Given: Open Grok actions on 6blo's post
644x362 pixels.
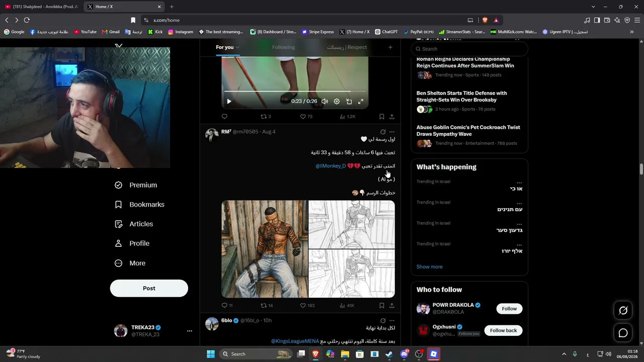Looking at the screenshot, I should [383, 320].
